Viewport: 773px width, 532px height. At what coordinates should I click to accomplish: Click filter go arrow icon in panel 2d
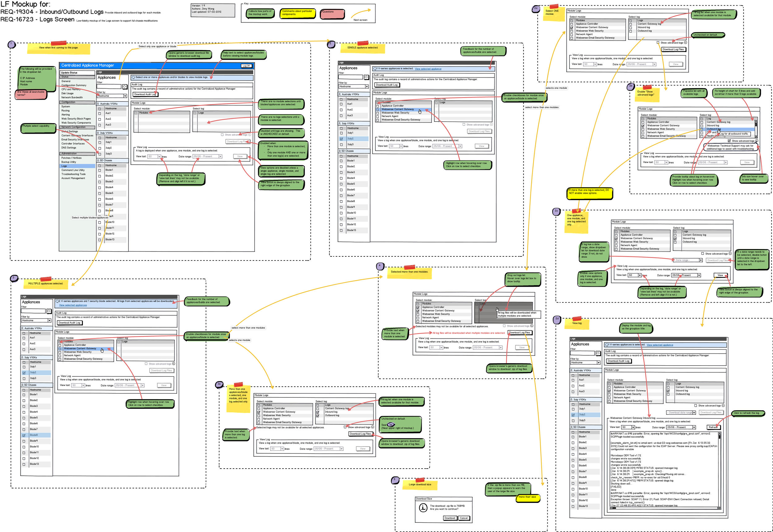[598, 353]
